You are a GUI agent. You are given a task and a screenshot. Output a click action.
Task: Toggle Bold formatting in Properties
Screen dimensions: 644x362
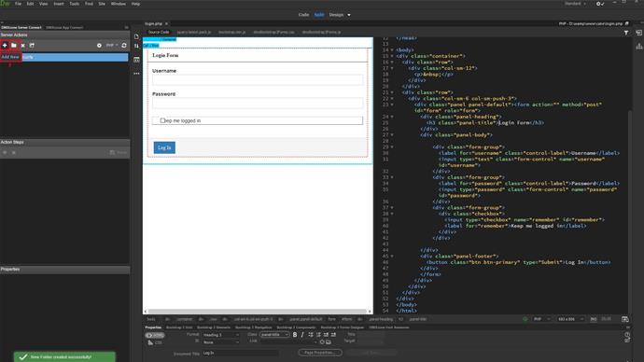pyautogui.click(x=295, y=335)
